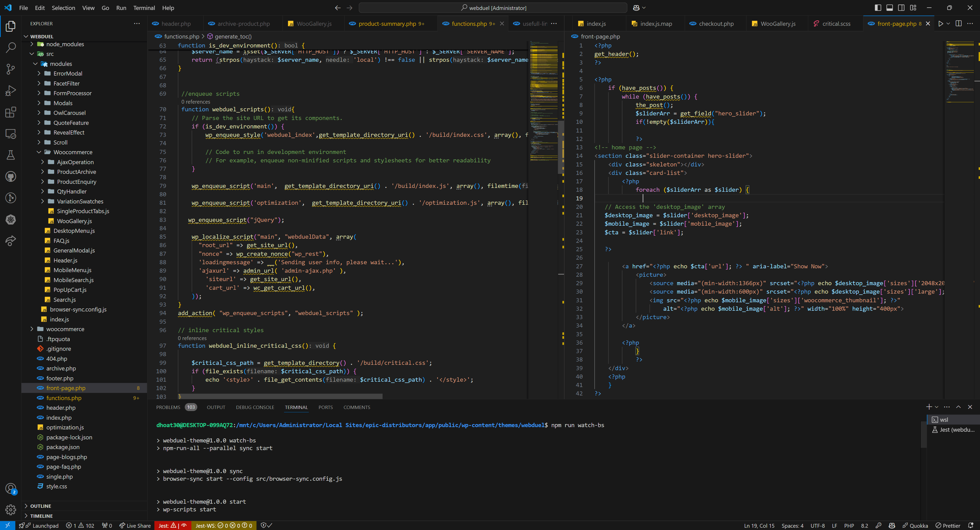Screen dimensions: 980x530
Task: Click the Go Forward arrow in title bar
Action: tap(350, 8)
